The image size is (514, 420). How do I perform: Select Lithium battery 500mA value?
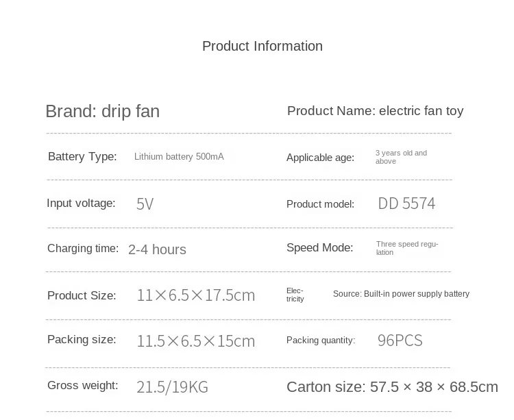click(x=179, y=157)
